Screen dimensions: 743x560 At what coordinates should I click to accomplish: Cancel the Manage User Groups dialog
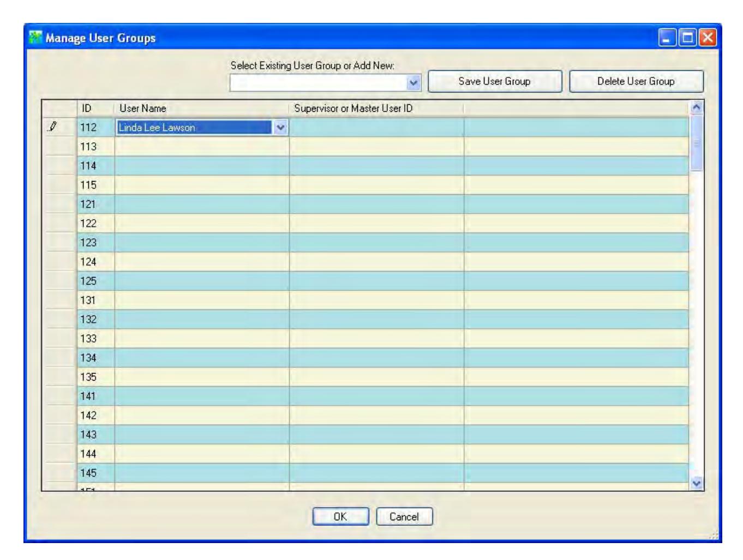coord(404,516)
